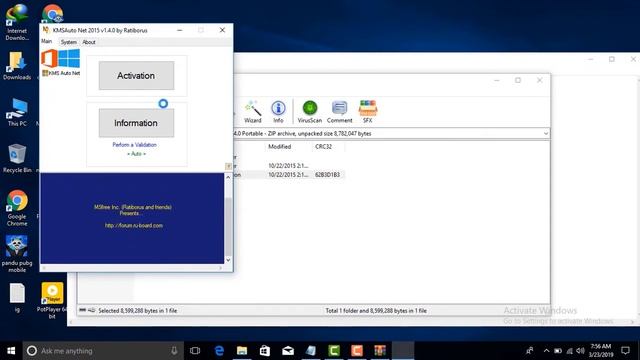Open the green Camtasia taskbar icon

[334, 351]
